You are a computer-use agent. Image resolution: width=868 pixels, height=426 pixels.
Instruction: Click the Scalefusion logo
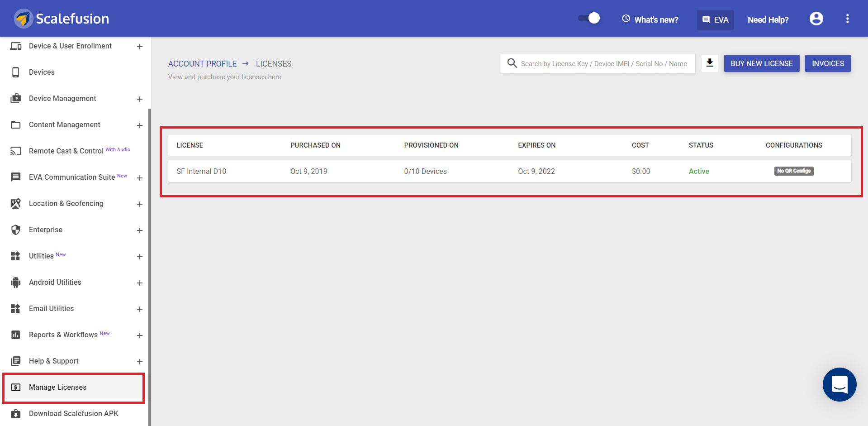tap(62, 19)
